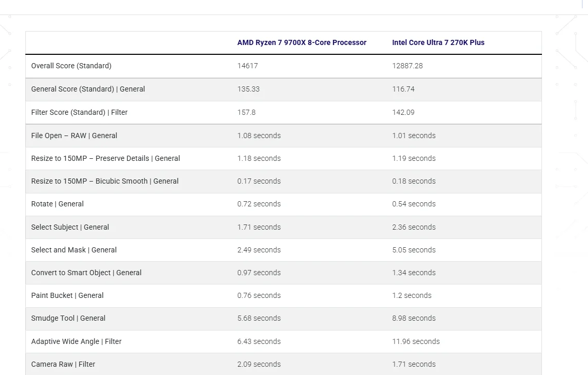Click the 6.43 seconds cell
Image resolution: width=588 pixels, height=375 pixels.
(259, 341)
